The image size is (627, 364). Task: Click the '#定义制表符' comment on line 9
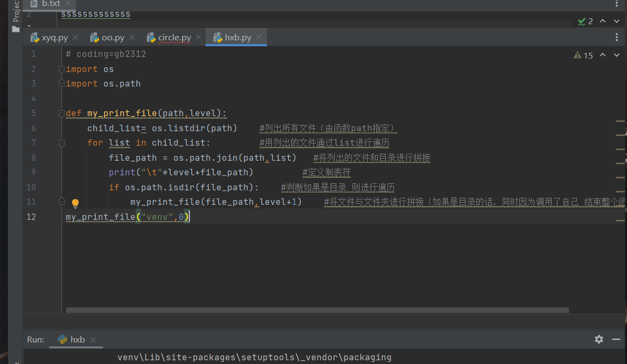pos(326,173)
